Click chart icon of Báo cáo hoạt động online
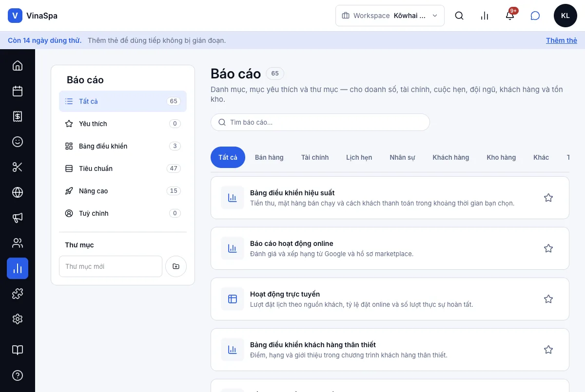Viewport: 585px width, 392px height. (233, 248)
